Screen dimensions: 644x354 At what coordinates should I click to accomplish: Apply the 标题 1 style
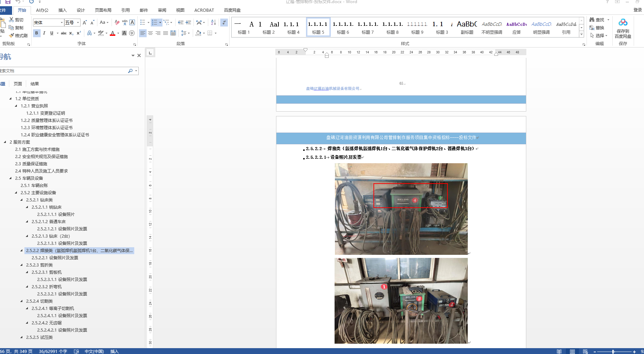click(x=244, y=27)
